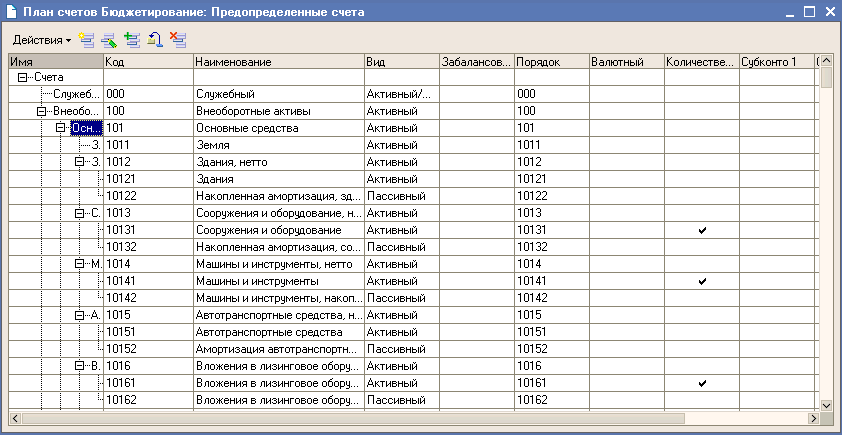Click the Код column header
The image size is (842, 435).
[x=149, y=62]
